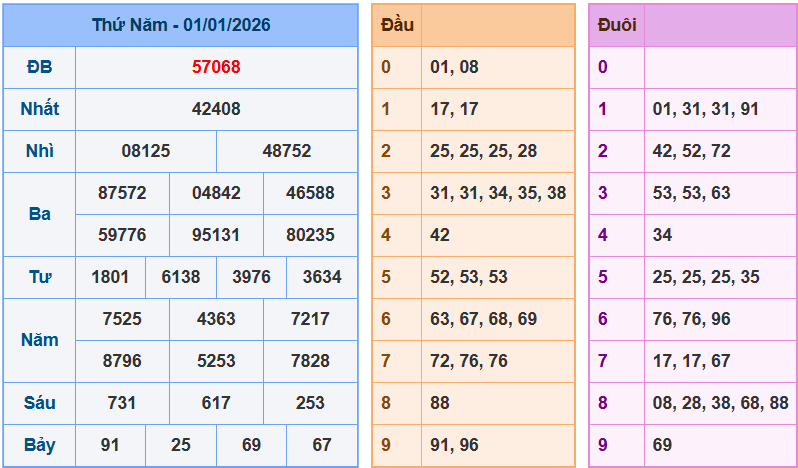Select second prize number 08125
This screenshot has width=798, height=468.
[146, 151]
